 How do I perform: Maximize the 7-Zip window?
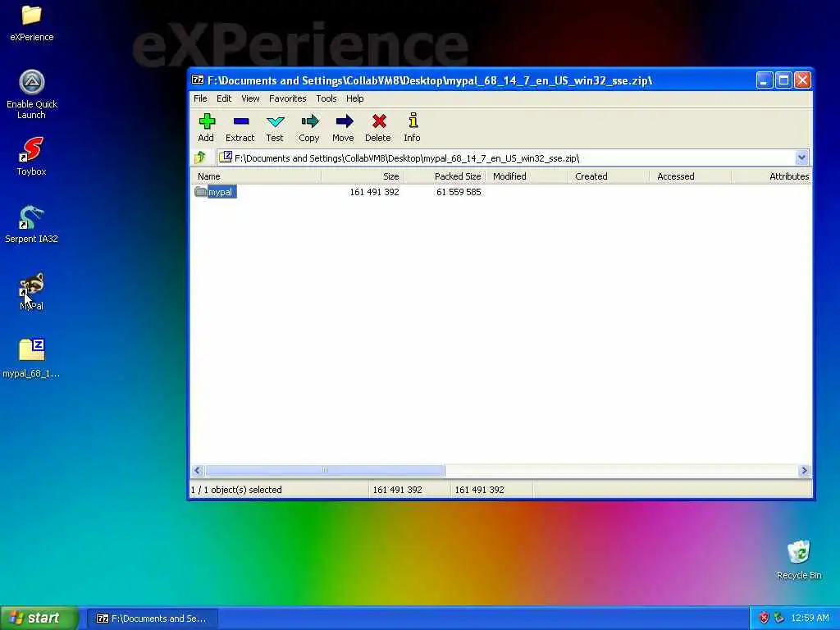(783, 80)
